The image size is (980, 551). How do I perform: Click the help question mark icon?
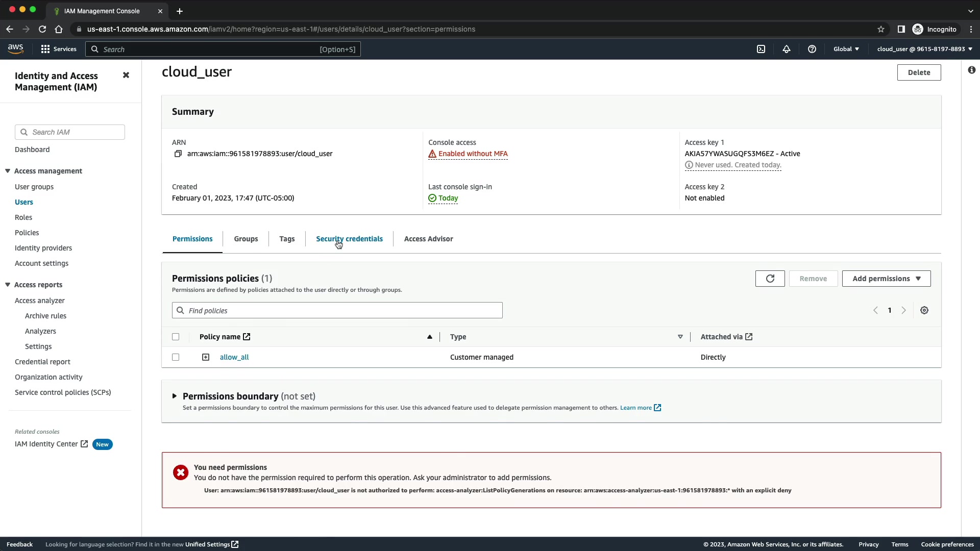tap(812, 49)
